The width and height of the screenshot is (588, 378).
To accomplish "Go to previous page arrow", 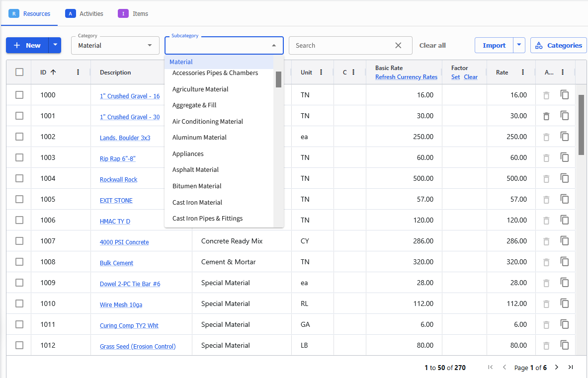I will [504, 367].
